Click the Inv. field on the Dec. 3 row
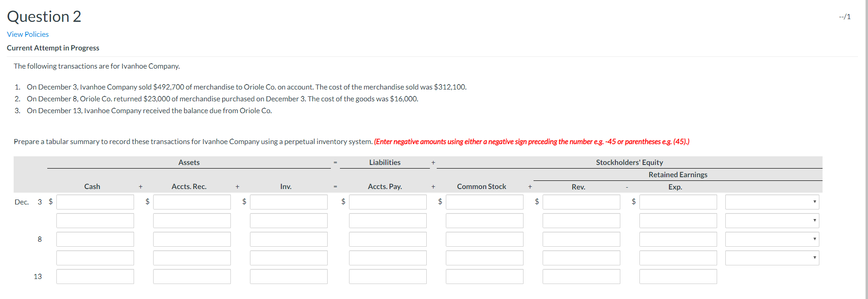Viewport: 868px width, 299px height. coord(289,202)
